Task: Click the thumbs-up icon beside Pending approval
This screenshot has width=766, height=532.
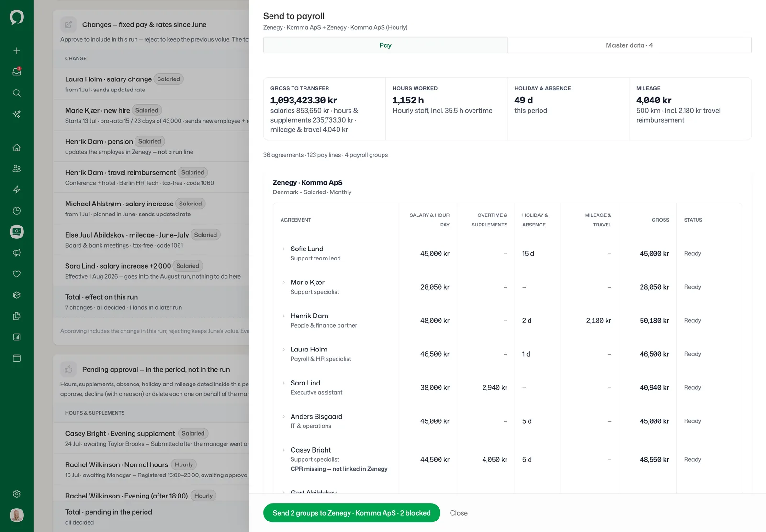Action: pyautogui.click(x=68, y=369)
